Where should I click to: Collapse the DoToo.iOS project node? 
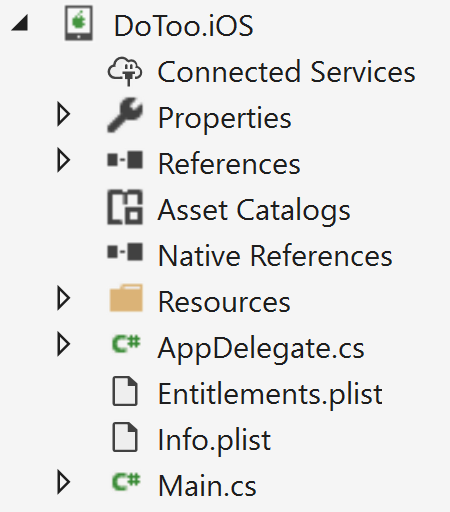point(20,24)
